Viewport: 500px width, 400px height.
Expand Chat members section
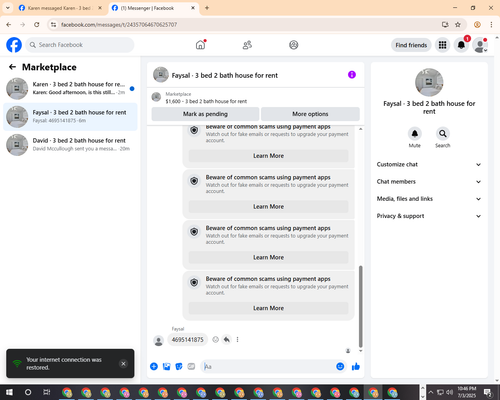(x=429, y=182)
